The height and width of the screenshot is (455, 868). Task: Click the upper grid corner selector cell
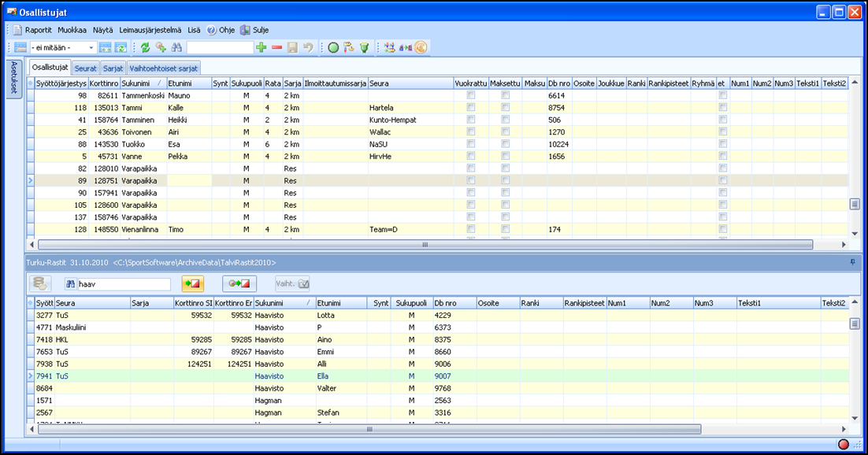pyautogui.click(x=31, y=83)
